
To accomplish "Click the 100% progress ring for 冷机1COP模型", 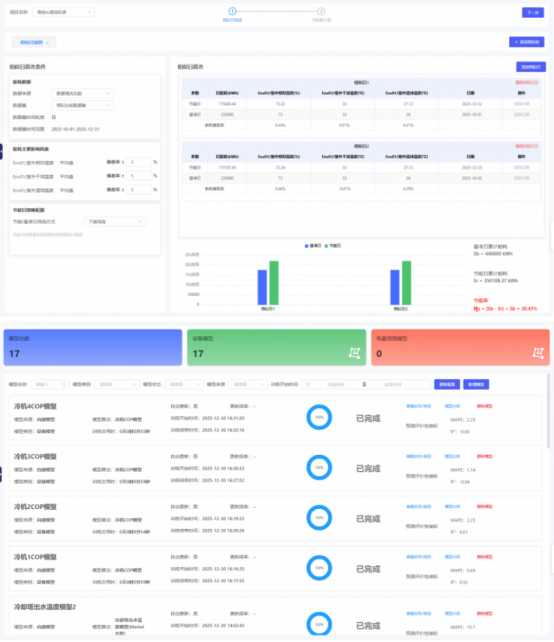I will pyautogui.click(x=319, y=568).
